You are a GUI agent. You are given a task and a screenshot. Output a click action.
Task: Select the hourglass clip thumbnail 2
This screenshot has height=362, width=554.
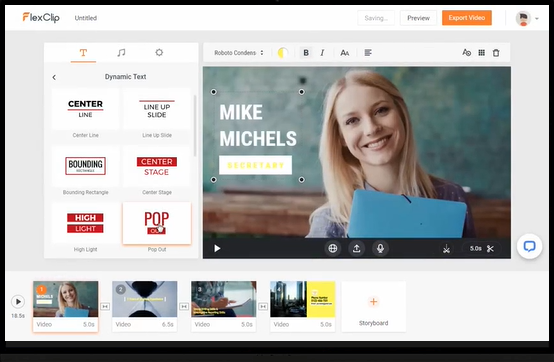point(145,299)
